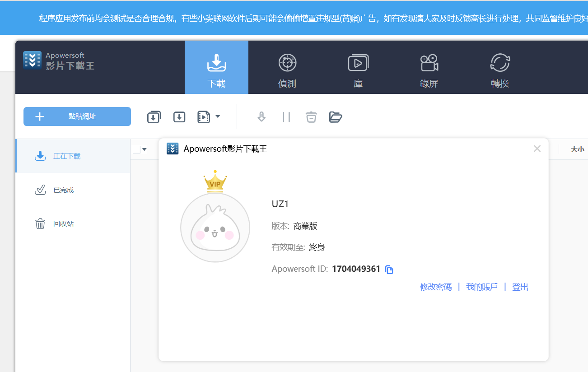Viewport: 588px width, 372px height.
Task: Select 正在下載 in the sidebar
Action: [x=73, y=156]
